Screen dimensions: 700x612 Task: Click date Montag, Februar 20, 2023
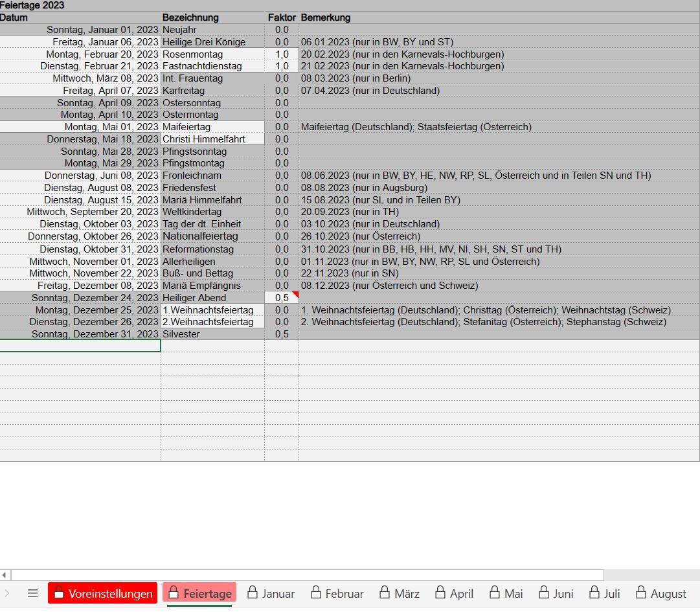[x=80, y=54]
